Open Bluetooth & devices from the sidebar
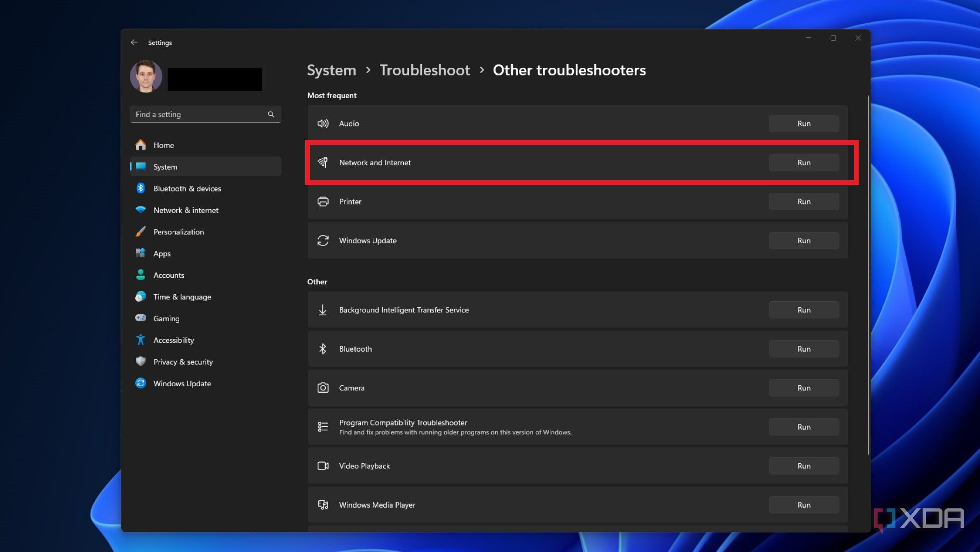Screen dimensions: 980x552 pyautogui.click(x=187, y=188)
